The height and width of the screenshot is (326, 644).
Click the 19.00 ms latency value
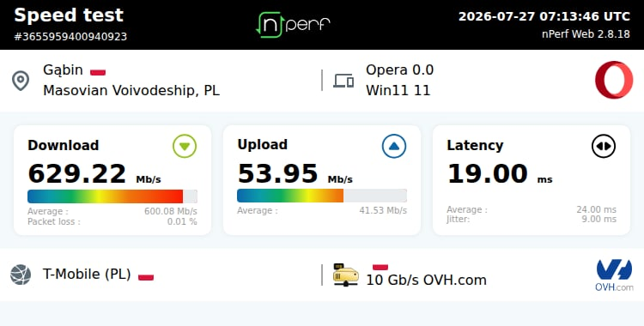point(487,173)
